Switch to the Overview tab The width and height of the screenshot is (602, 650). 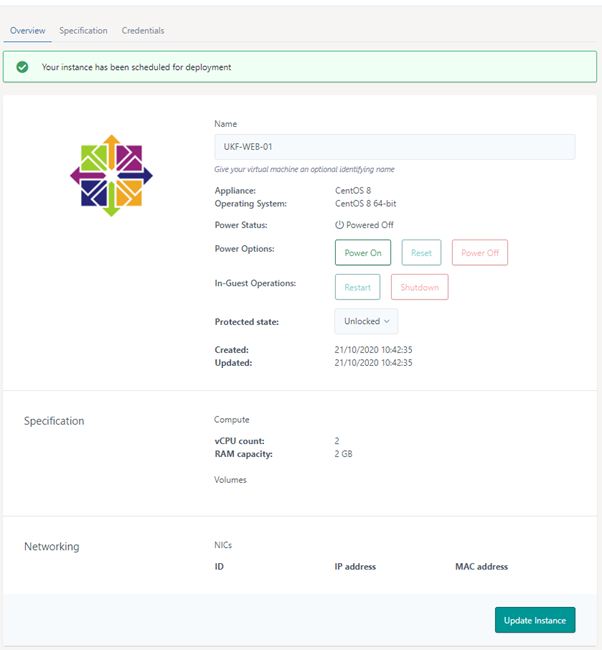[28, 31]
